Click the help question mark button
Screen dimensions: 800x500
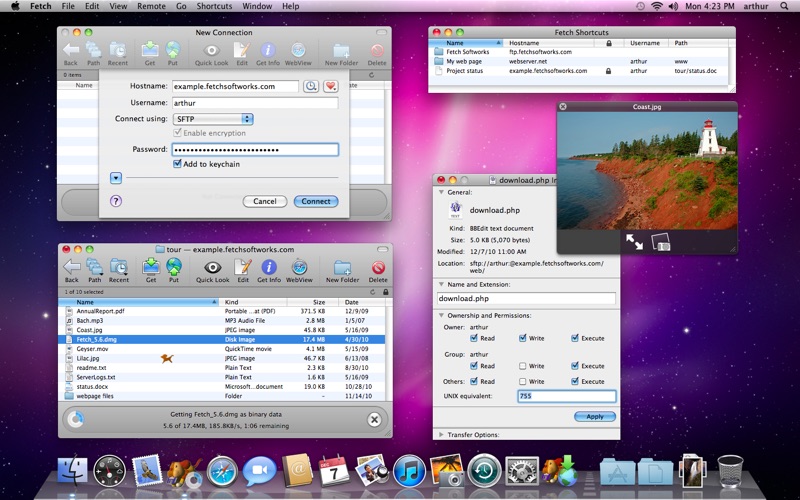click(x=116, y=201)
